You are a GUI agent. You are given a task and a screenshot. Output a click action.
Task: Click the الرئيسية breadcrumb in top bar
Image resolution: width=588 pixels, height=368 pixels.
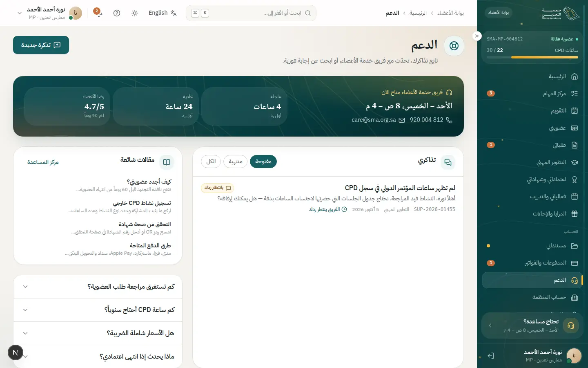[x=418, y=13]
